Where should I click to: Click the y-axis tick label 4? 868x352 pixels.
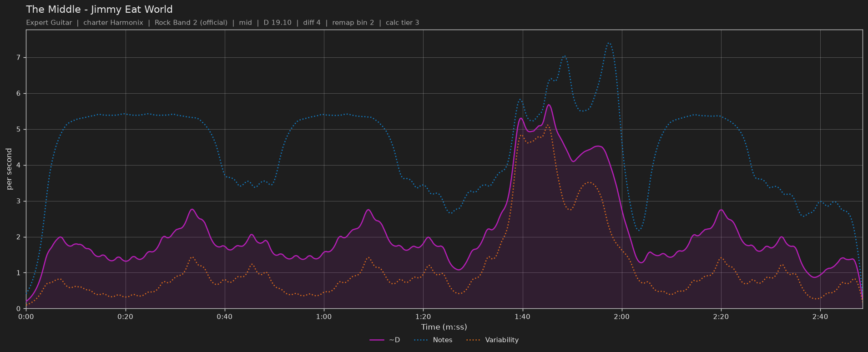point(19,165)
